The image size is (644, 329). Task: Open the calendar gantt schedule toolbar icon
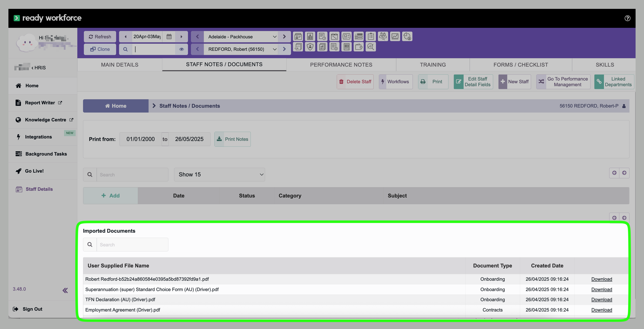(x=334, y=36)
